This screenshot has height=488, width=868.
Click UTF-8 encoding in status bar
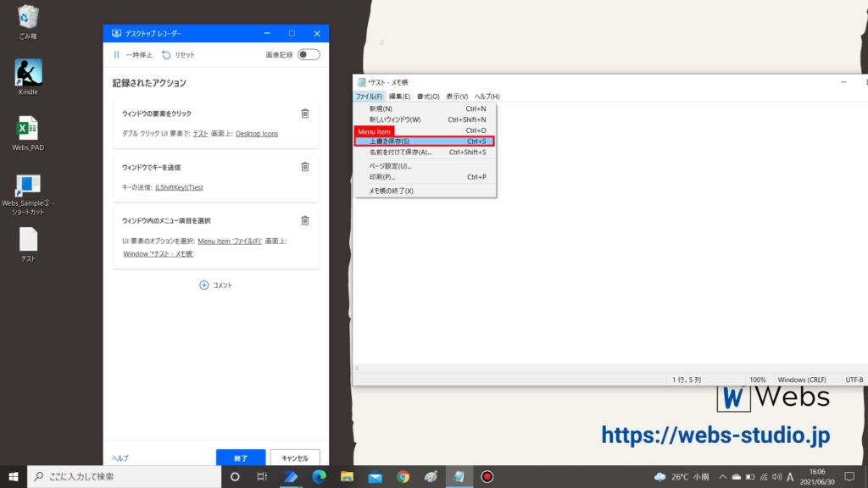[854, 380]
